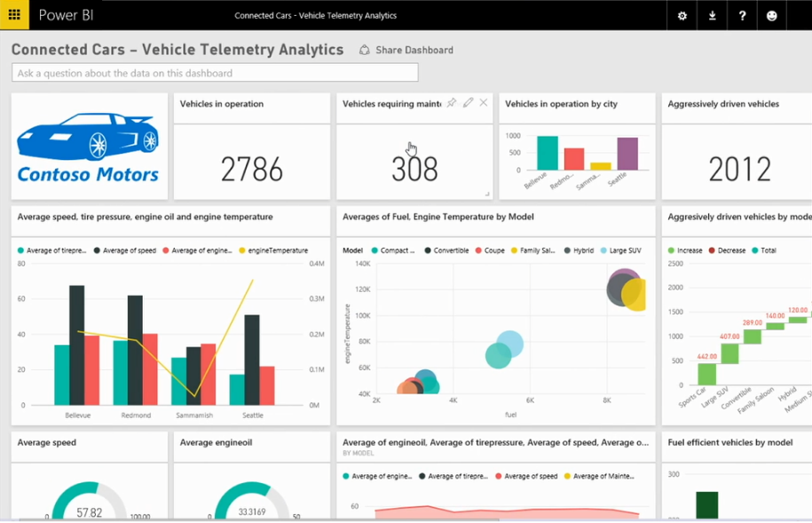Edit the Vehicles requiring maintenance tile
Screen dimensions: 812x523
469,103
